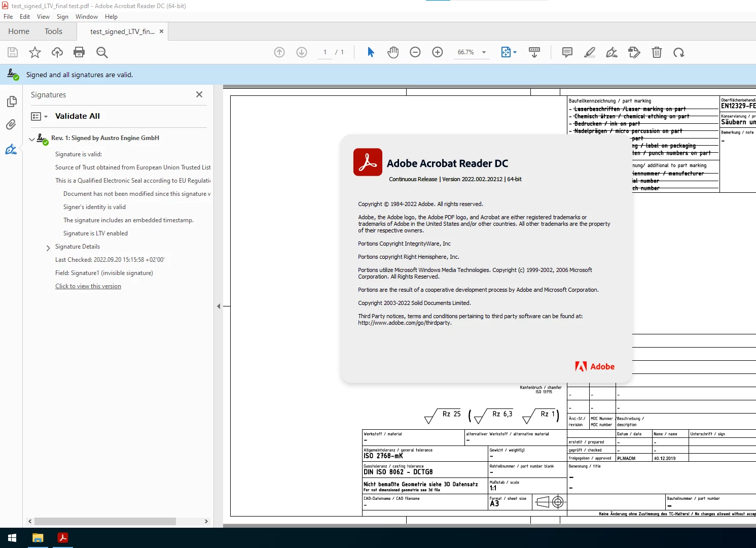Screen dimensions: 756x548
Task: Click Adobe Acrobat taskbar icon
Action: (x=63, y=538)
